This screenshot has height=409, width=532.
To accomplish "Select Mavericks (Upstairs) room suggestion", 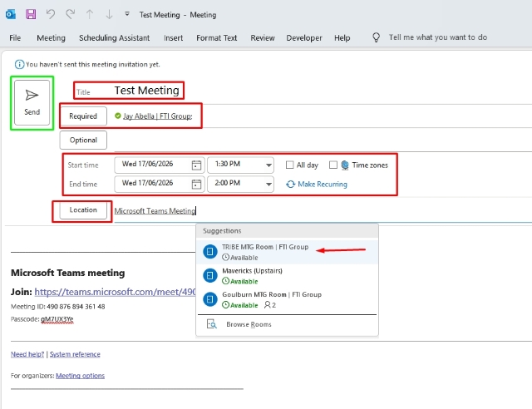I will point(287,276).
